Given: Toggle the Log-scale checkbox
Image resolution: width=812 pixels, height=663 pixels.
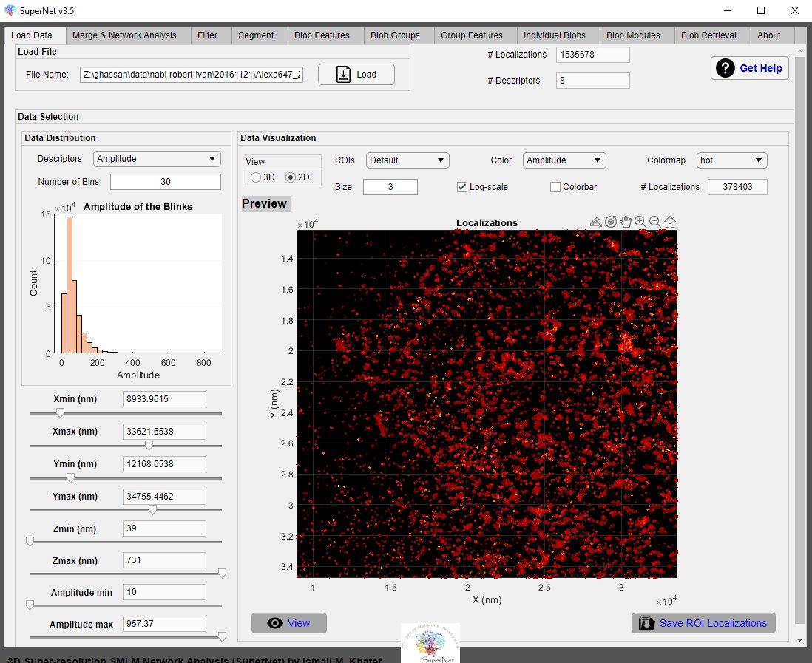Looking at the screenshot, I should coord(462,187).
